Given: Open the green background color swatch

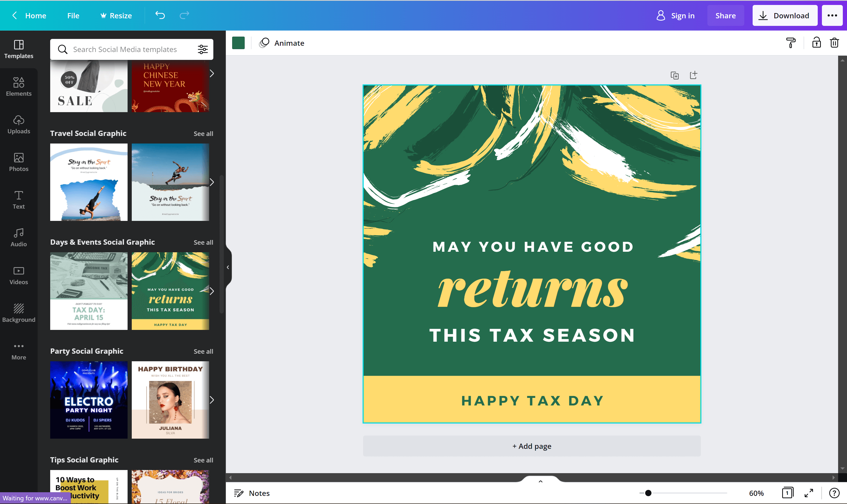Looking at the screenshot, I should click(238, 43).
